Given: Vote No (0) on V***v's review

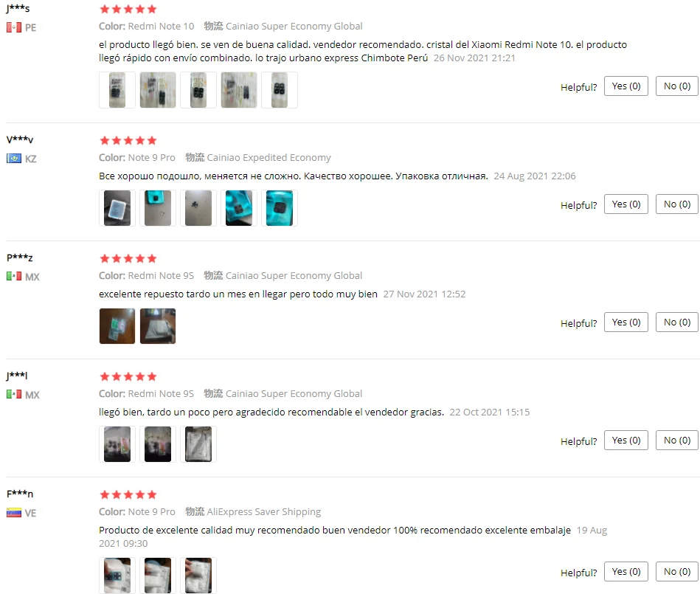Looking at the screenshot, I should point(677,204).
